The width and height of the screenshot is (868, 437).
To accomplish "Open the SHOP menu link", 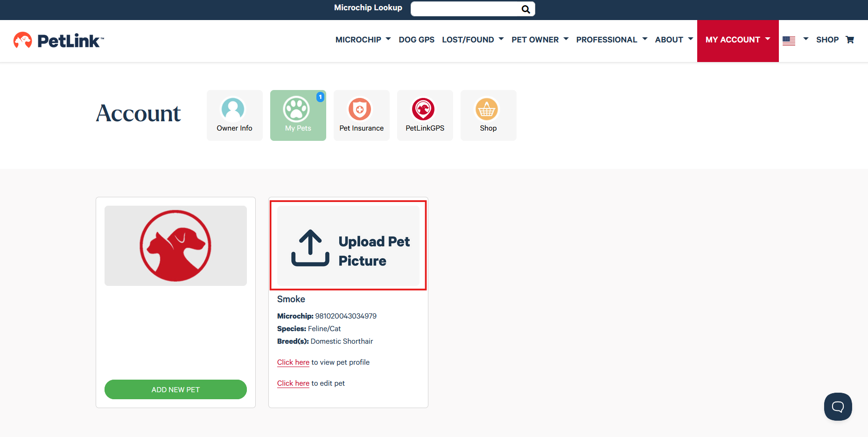I will (827, 40).
